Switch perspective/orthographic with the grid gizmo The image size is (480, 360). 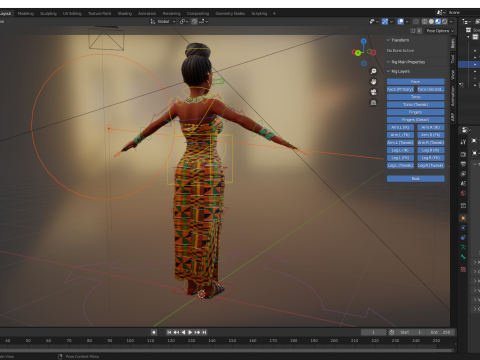point(374,102)
